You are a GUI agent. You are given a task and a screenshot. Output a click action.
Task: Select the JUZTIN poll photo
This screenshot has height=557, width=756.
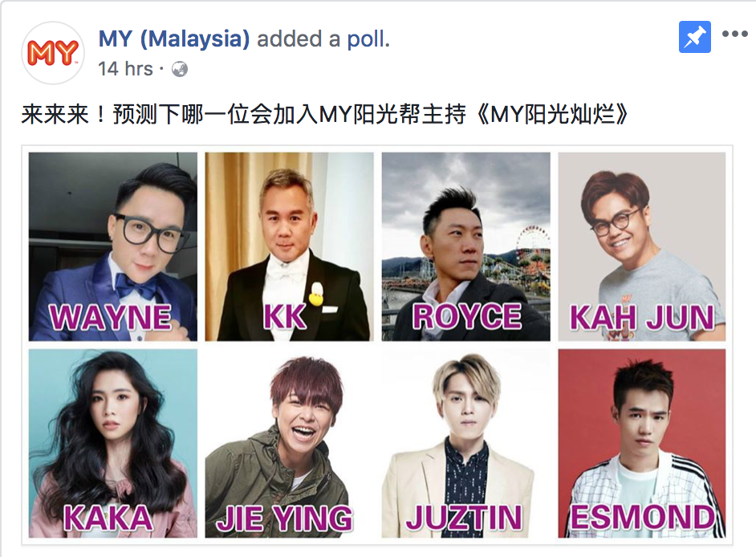(x=465, y=443)
